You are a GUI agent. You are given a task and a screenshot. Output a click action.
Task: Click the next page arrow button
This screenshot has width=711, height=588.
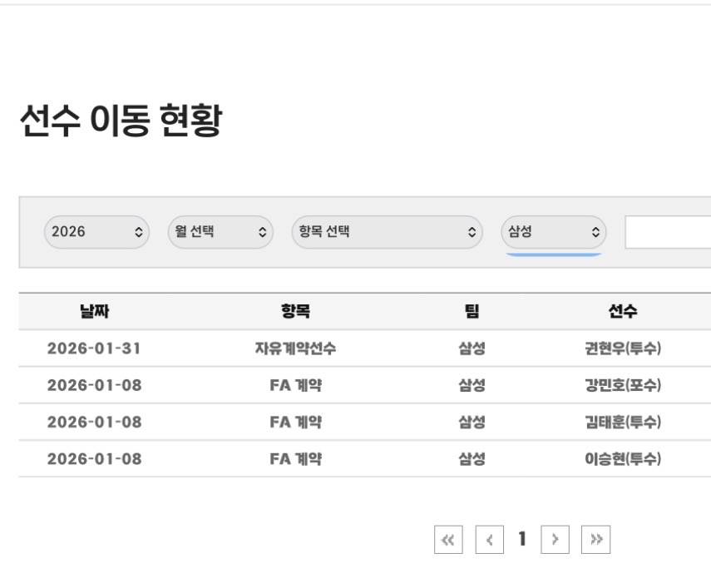coord(555,540)
